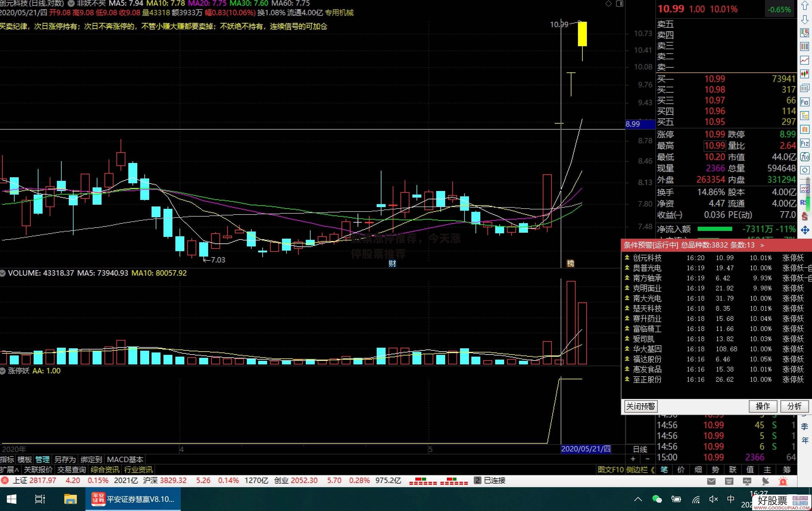The width and height of the screenshot is (812, 511).
Task: Switch to the 细 detail tab
Action: tap(698, 470)
